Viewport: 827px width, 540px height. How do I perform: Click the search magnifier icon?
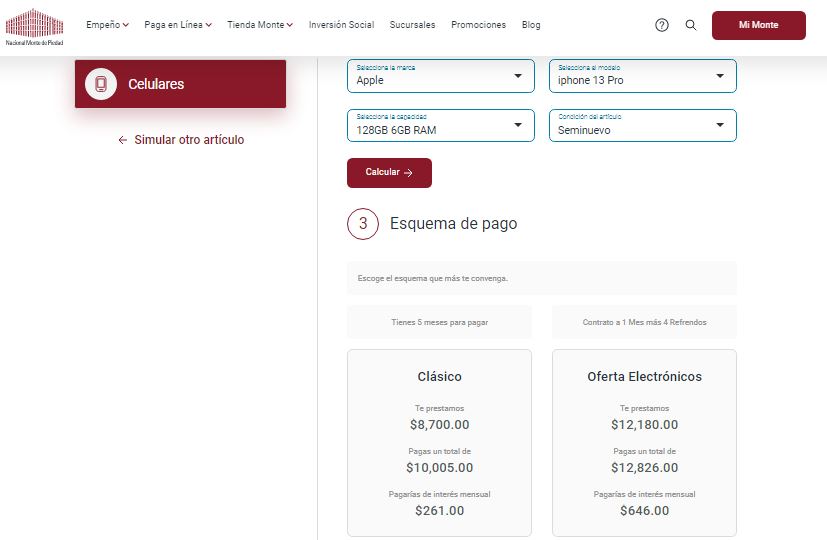coord(690,25)
